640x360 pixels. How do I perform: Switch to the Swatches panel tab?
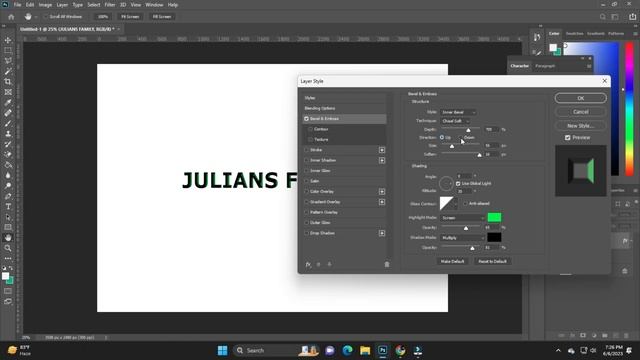[574, 33]
